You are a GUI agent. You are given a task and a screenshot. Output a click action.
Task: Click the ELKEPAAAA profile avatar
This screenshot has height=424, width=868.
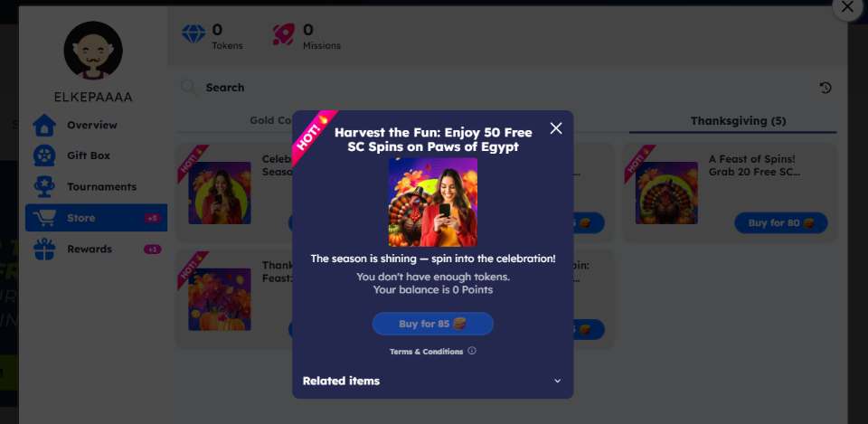pyautogui.click(x=93, y=51)
